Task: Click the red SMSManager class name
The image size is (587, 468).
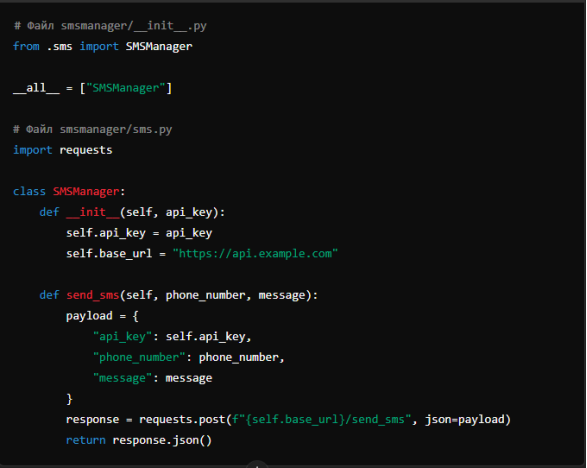Action: click(x=86, y=191)
